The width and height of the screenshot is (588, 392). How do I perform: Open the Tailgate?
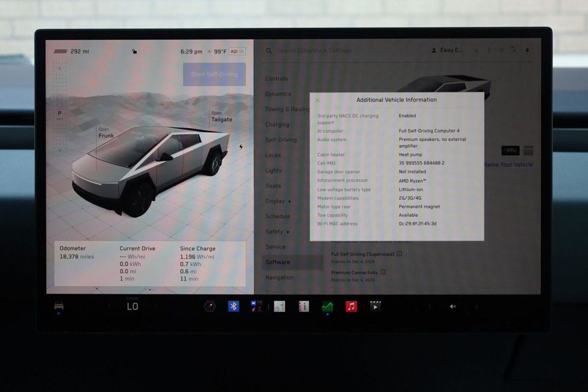[221, 117]
